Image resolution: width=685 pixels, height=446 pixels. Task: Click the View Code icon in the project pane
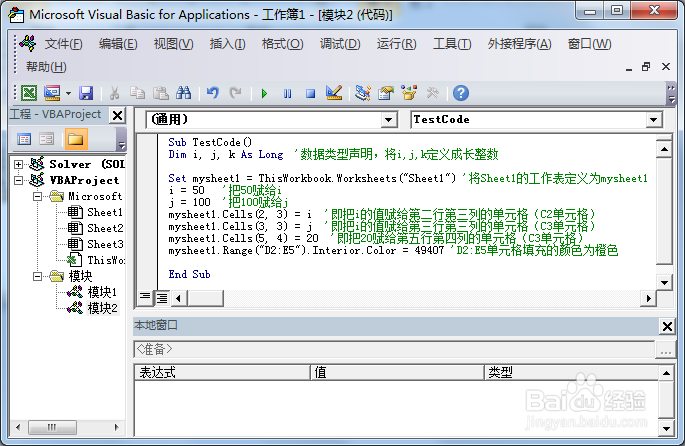point(24,139)
